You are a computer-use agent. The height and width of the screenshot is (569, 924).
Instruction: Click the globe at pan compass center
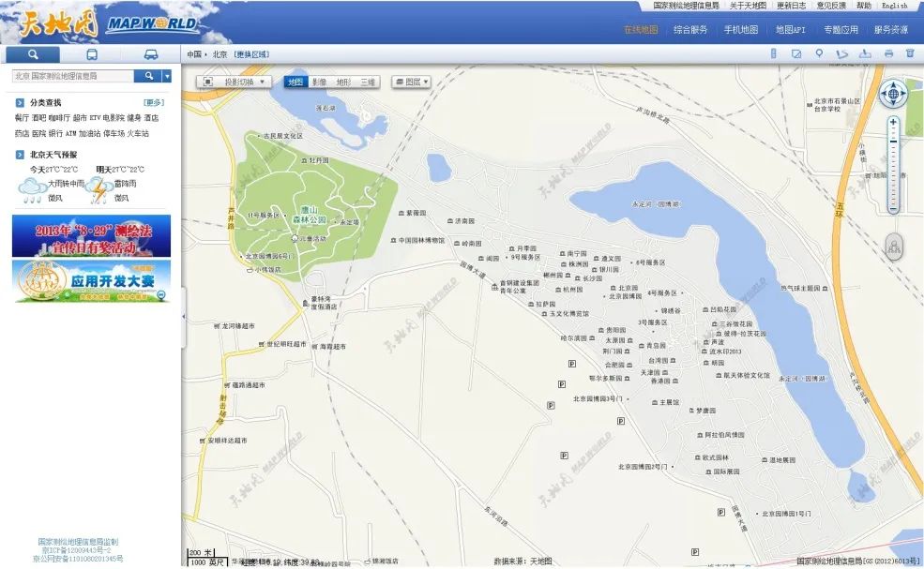(x=893, y=94)
